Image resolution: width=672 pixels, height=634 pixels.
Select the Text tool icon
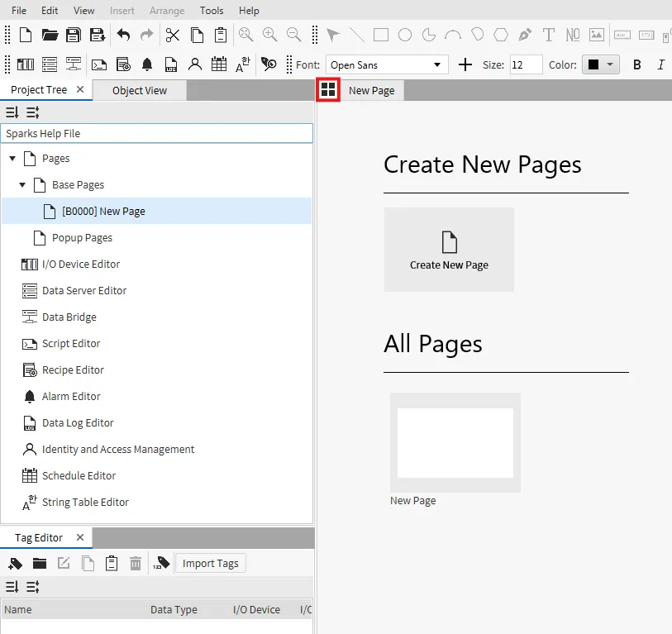[x=548, y=35]
